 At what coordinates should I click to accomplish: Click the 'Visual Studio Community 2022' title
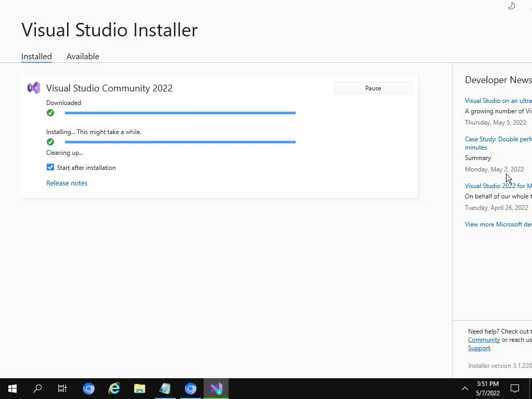tap(109, 88)
